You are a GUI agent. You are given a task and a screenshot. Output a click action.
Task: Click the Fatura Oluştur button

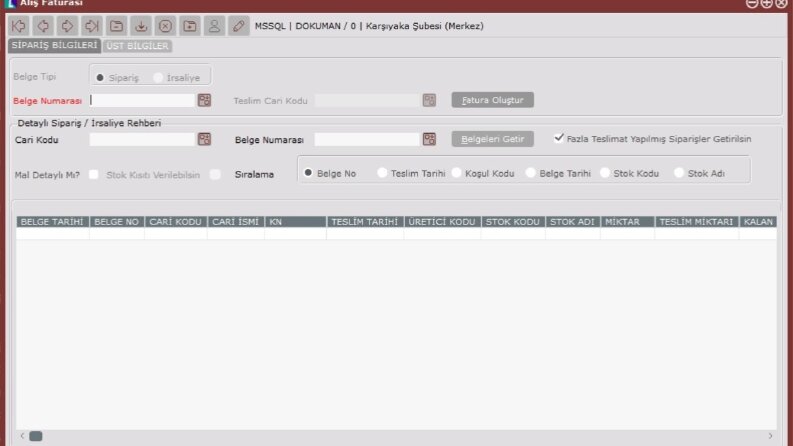point(493,100)
